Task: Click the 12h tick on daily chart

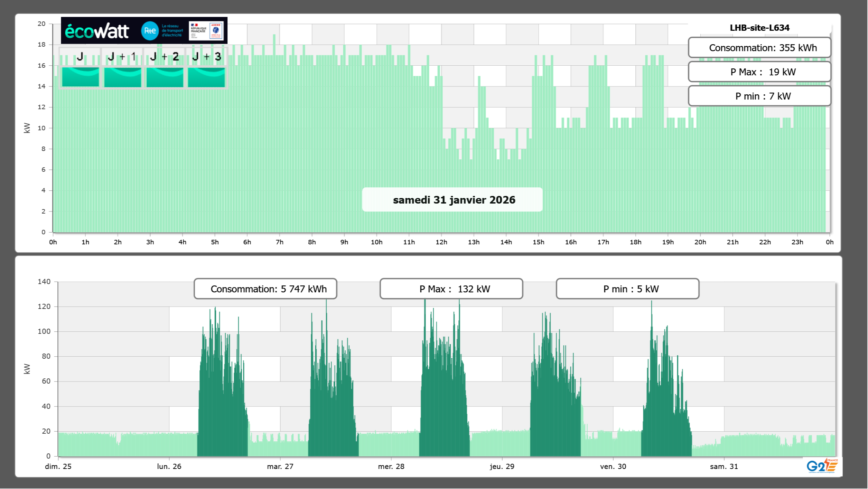Action: tap(441, 242)
